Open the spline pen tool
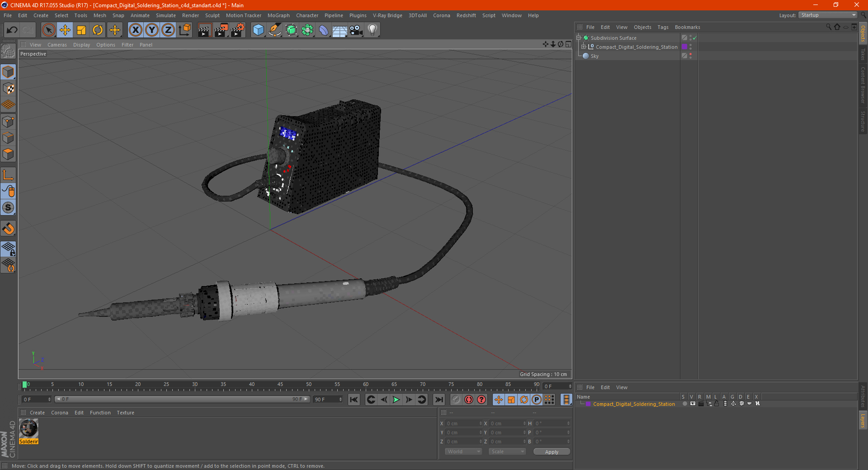Screen dimensions: 868x470 [x=275, y=30]
